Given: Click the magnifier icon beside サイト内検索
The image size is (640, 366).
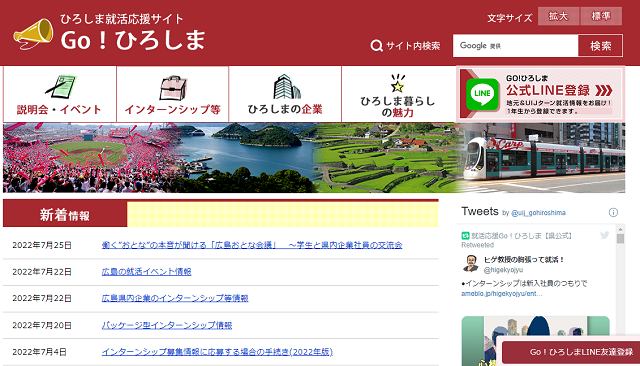Looking at the screenshot, I should click(376, 46).
